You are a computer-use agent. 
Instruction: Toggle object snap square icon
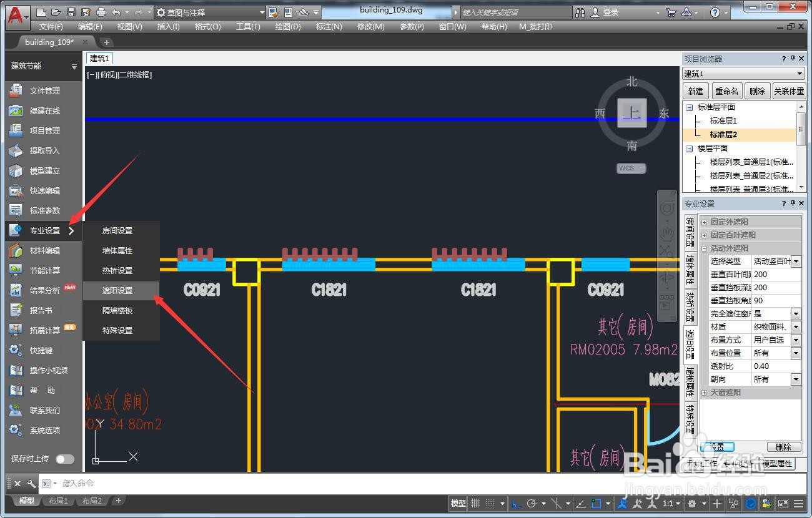pos(596,504)
